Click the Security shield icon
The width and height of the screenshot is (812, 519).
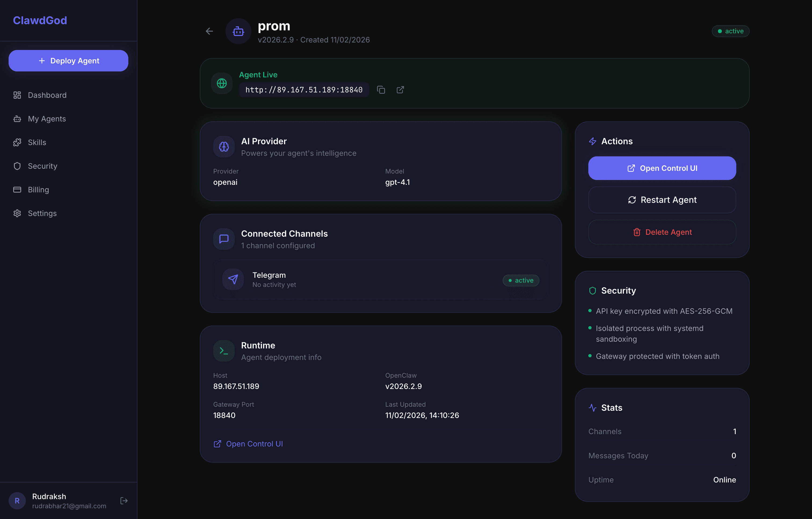[x=592, y=290]
